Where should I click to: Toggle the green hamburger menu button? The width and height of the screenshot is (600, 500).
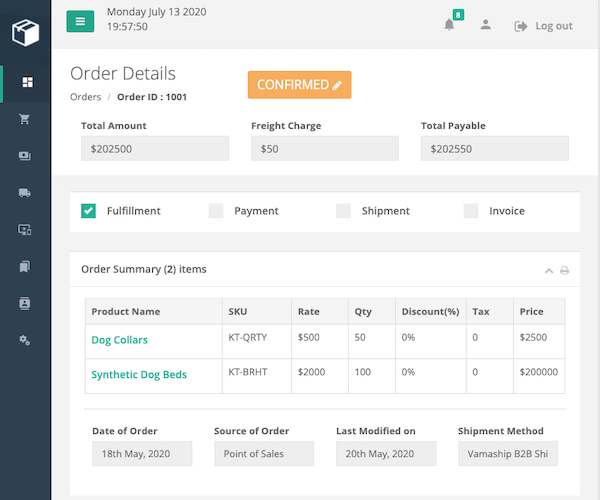(80, 21)
